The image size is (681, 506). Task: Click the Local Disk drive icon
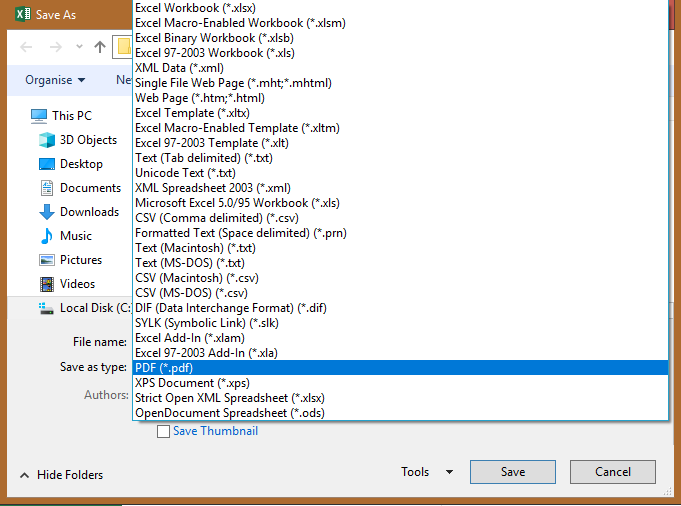(46, 308)
